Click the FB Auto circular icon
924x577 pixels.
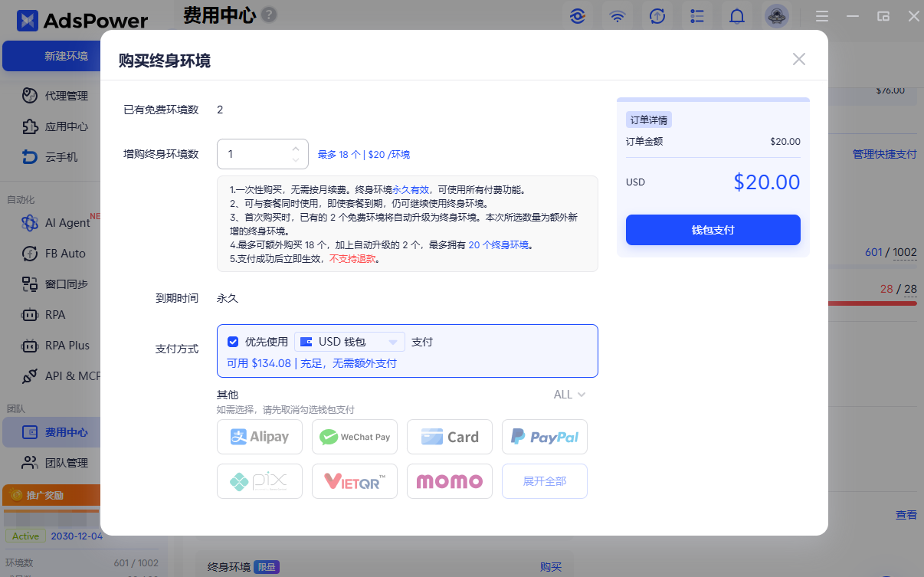[30, 254]
